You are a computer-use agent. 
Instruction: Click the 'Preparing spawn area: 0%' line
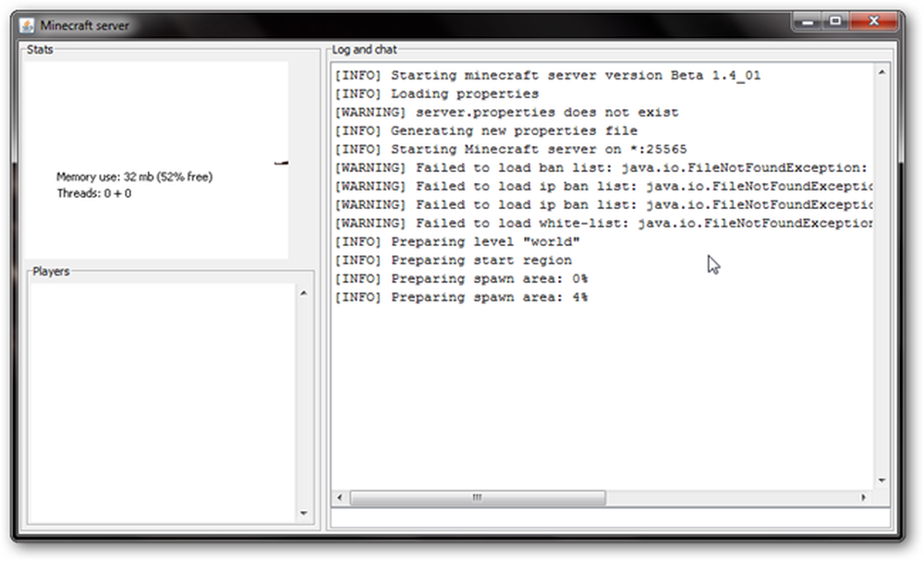tap(461, 278)
